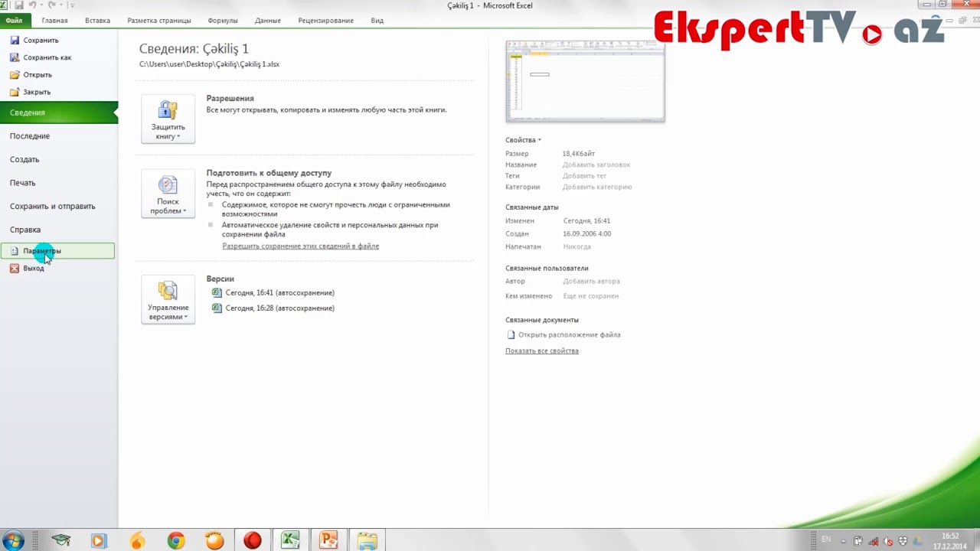980x551 pixels.
Task: Open the Excel application icon at title bar corner
Action: (x=5, y=5)
